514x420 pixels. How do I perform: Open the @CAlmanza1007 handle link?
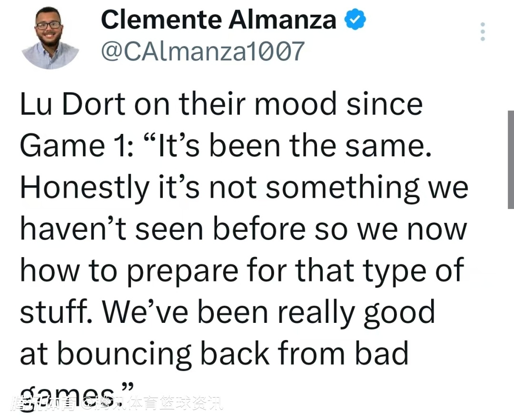pos(202,50)
